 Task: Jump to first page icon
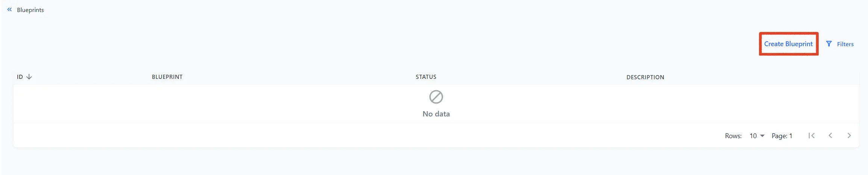[811, 136]
